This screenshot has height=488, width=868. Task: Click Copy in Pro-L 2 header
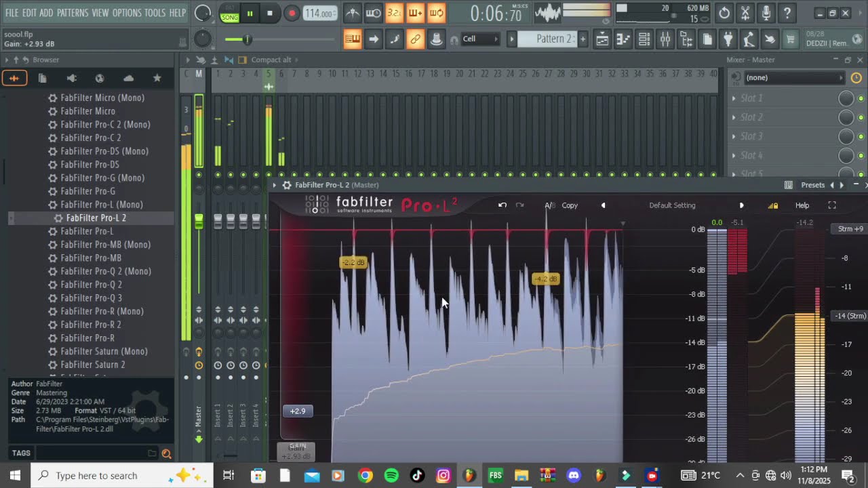click(x=570, y=205)
